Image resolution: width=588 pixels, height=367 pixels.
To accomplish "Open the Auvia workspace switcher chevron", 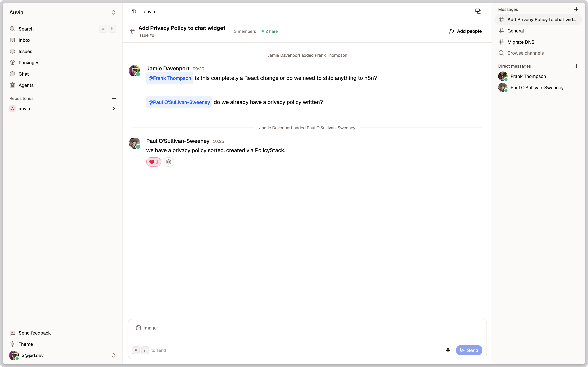I will click(x=113, y=12).
